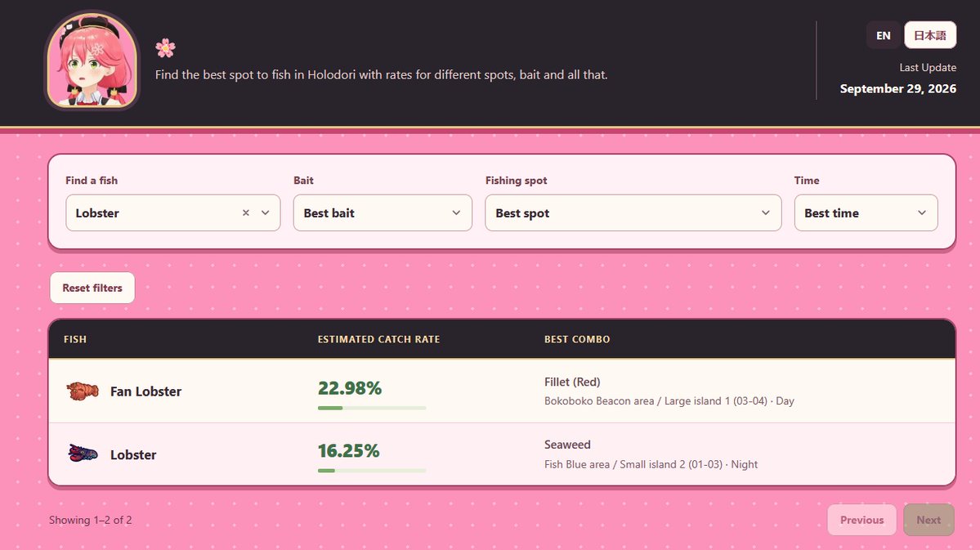Click the Fan Lobster fish icon
Screen dimensions: 980x550
click(x=83, y=391)
